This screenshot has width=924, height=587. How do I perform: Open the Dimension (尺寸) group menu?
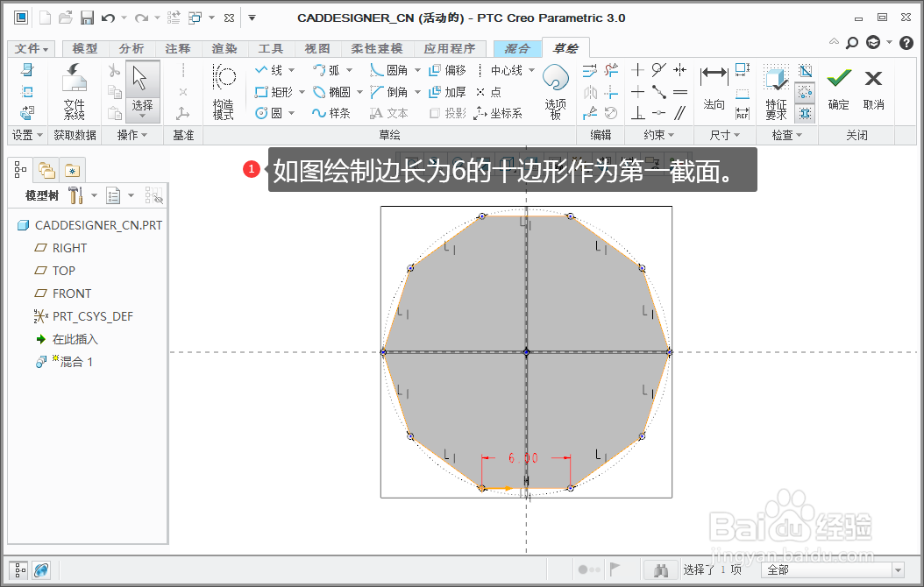pyautogui.click(x=724, y=136)
